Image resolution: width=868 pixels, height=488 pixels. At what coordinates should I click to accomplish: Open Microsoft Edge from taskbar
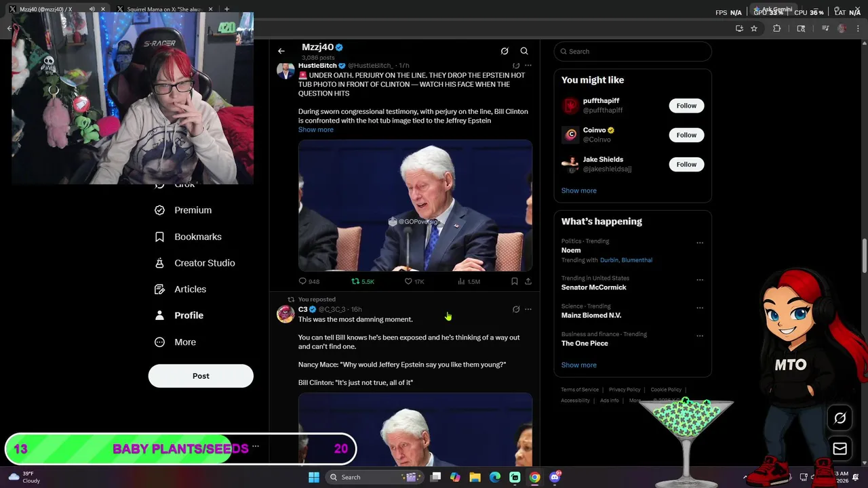click(x=495, y=477)
